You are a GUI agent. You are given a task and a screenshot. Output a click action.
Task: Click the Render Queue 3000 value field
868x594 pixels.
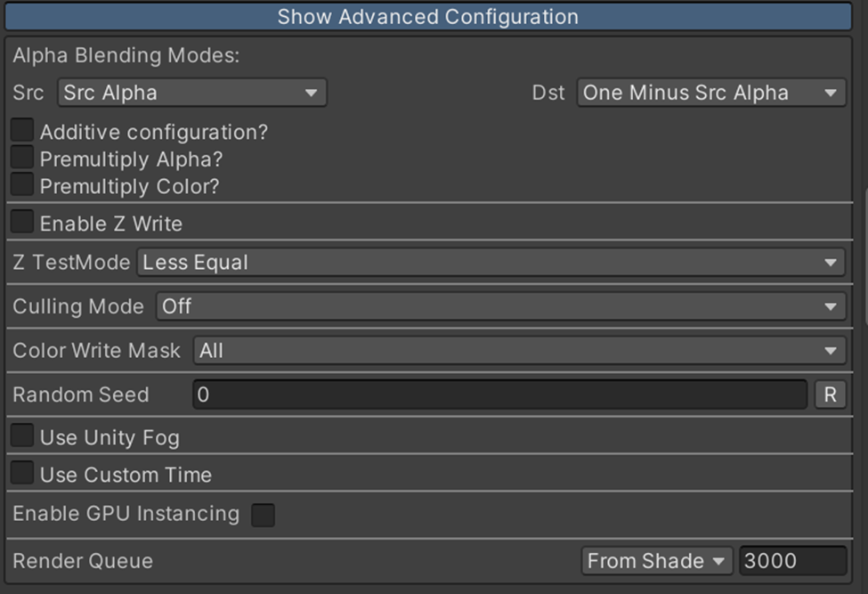[x=792, y=561]
